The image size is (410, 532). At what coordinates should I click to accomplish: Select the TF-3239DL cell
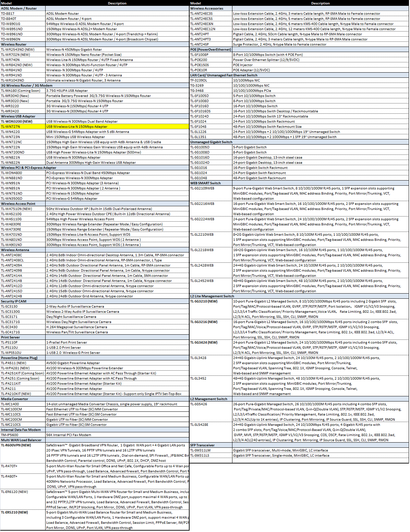pyautogui.click(x=211, y=81)
